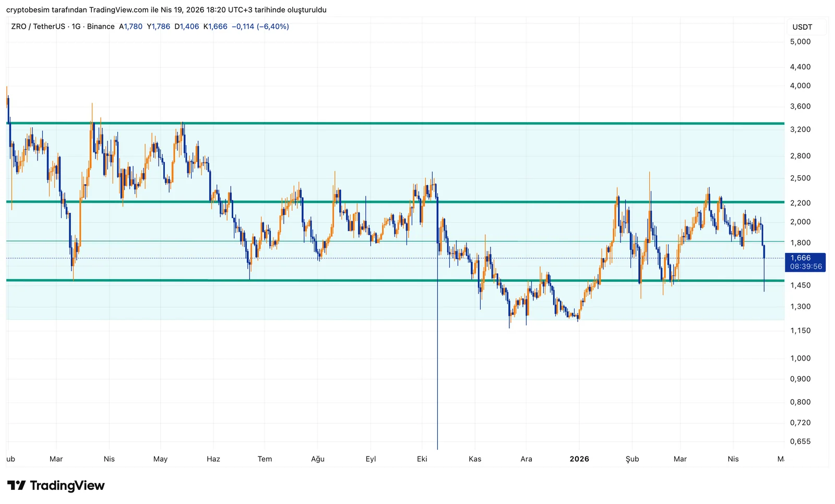Click the TradingView wordmark text
The height and width of the screenshot is (504, 835).
pos(67,486)
